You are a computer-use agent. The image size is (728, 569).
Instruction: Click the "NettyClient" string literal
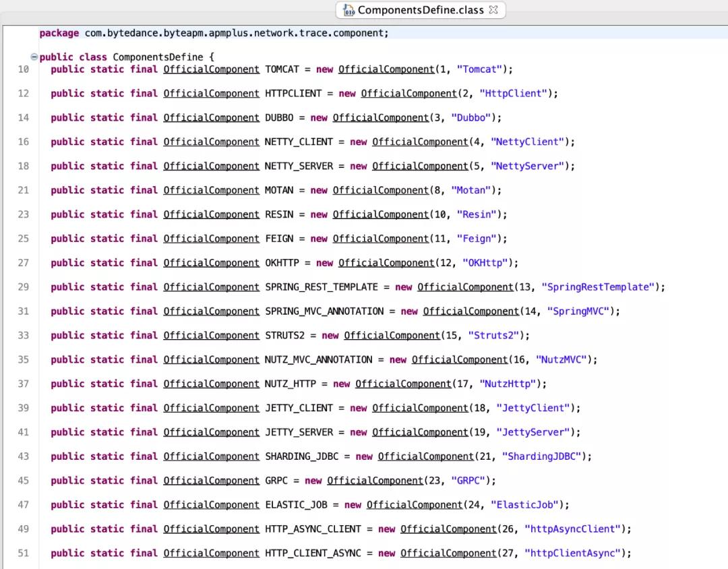coord(527,142)
